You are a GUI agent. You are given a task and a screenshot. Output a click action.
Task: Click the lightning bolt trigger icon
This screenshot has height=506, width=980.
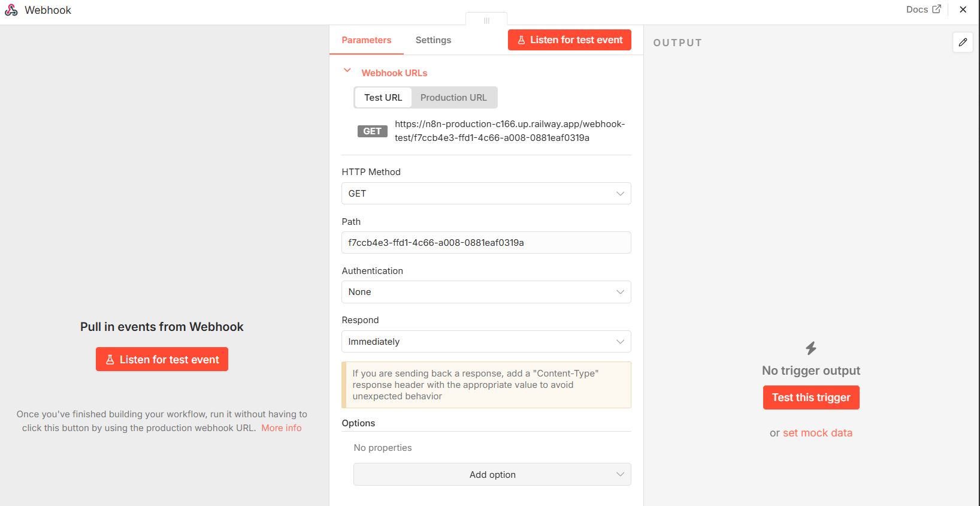(x=811, y=348)
